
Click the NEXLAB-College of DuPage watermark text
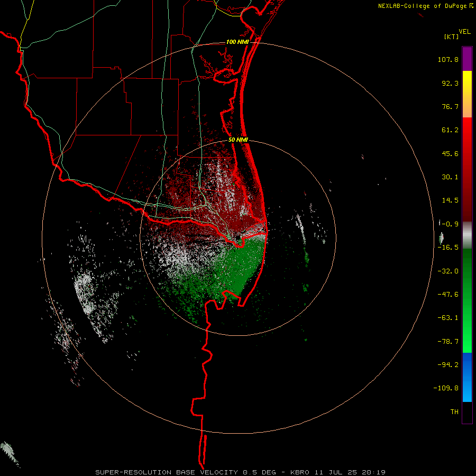coord(425,6)
